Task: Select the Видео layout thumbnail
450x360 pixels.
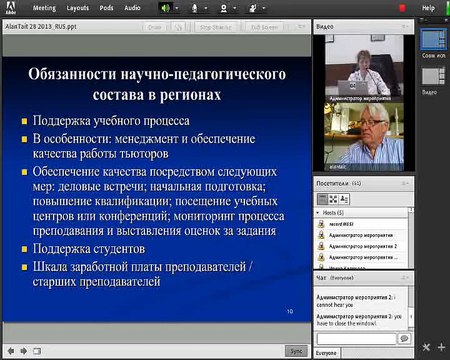Action: 433,76
